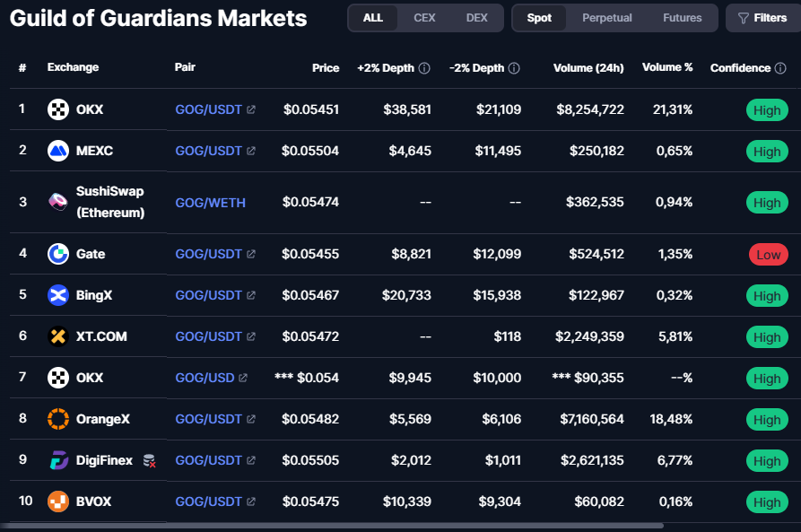Image resolution: width=801 pixels, height=532 pixels.
Task: Click the reserve warning icon beside DigiFinex
Action: pyautogui.click(x=149, y=461)
